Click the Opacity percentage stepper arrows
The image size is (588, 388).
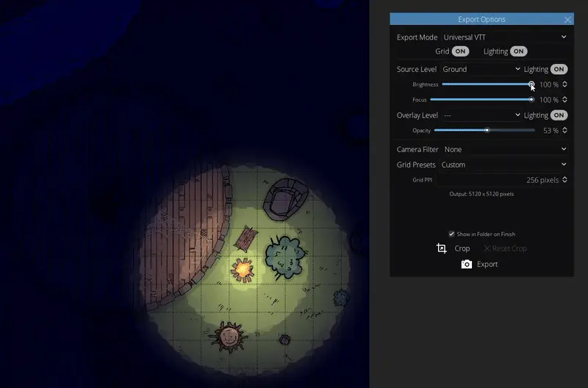(564, 131)
